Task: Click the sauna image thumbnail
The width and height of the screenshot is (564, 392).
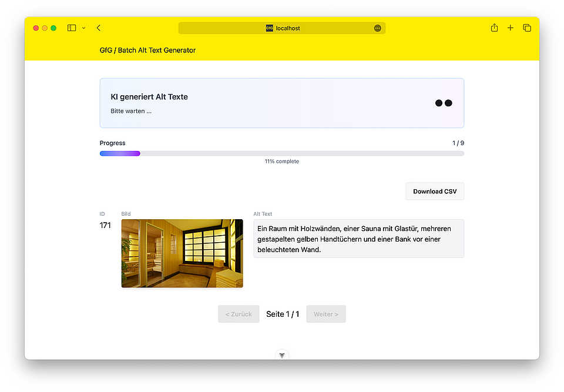Action: (x=182, y=253)
